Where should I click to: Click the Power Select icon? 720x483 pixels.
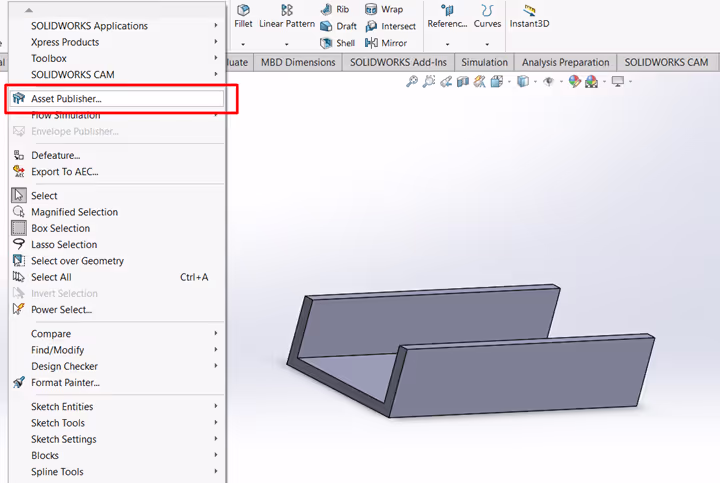coord(19,309)
